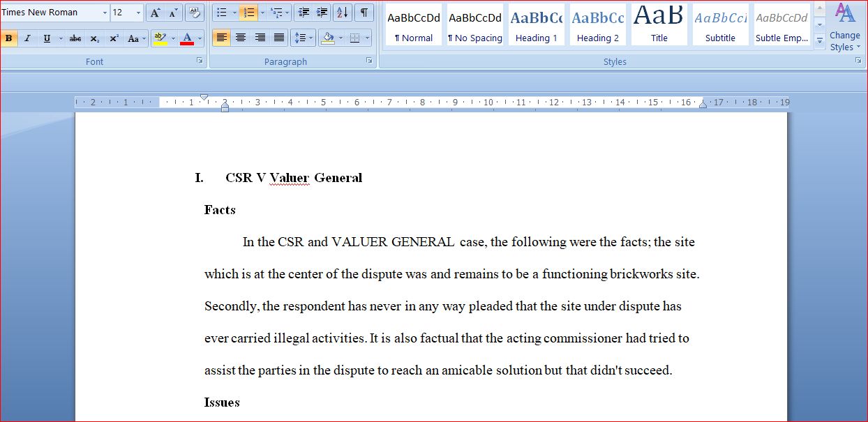Center the text alignment
Image resolution: width=868 pixels, height=422 pixels.
pos(241,38)
